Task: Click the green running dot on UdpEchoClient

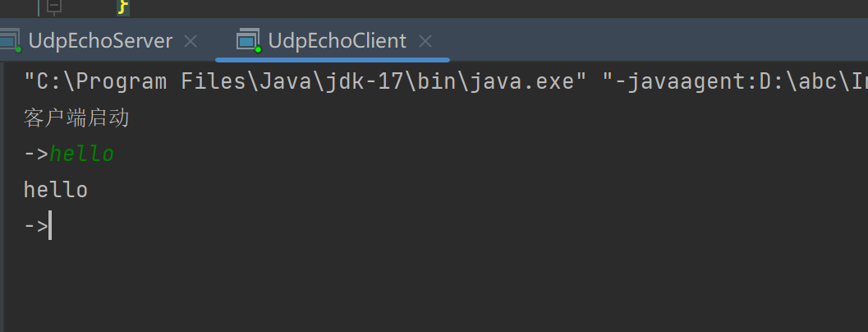Action: (x=257, y=48)
